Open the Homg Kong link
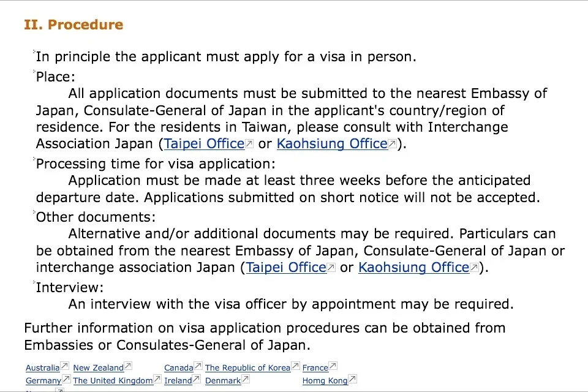This screenshot has width=588, height=392. [325, 380]
